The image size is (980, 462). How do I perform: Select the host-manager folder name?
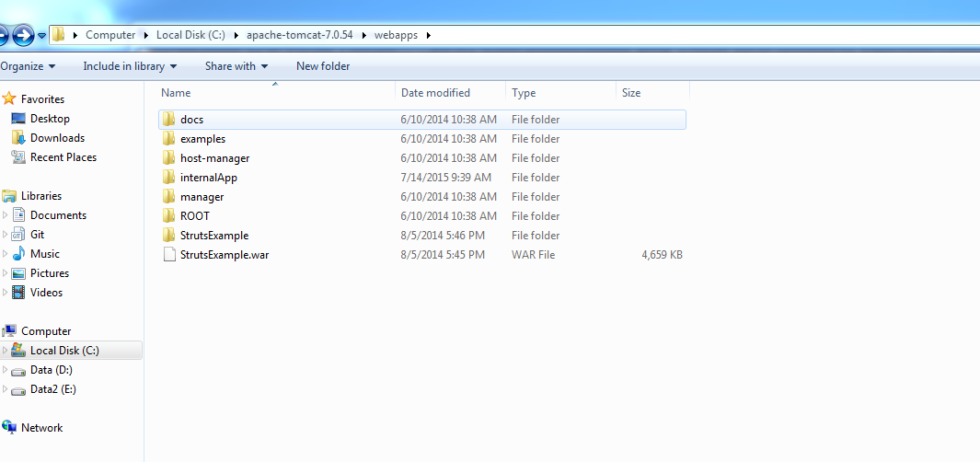point(215,158)
